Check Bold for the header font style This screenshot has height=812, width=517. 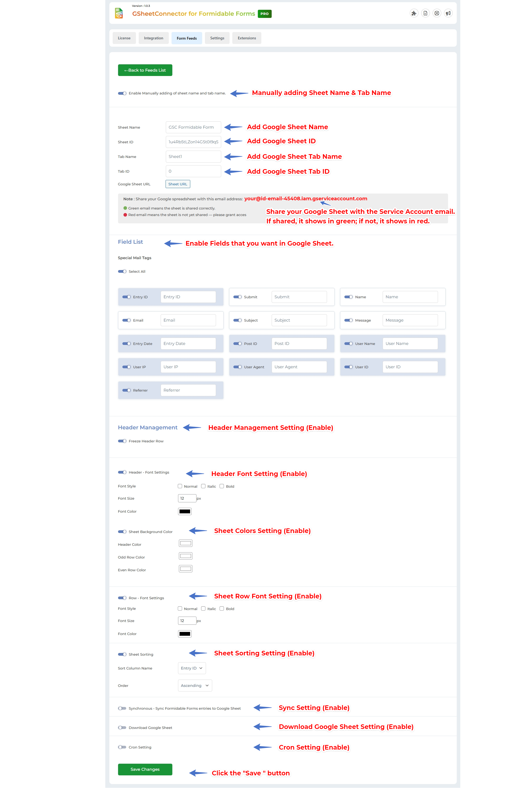[222, 486]
